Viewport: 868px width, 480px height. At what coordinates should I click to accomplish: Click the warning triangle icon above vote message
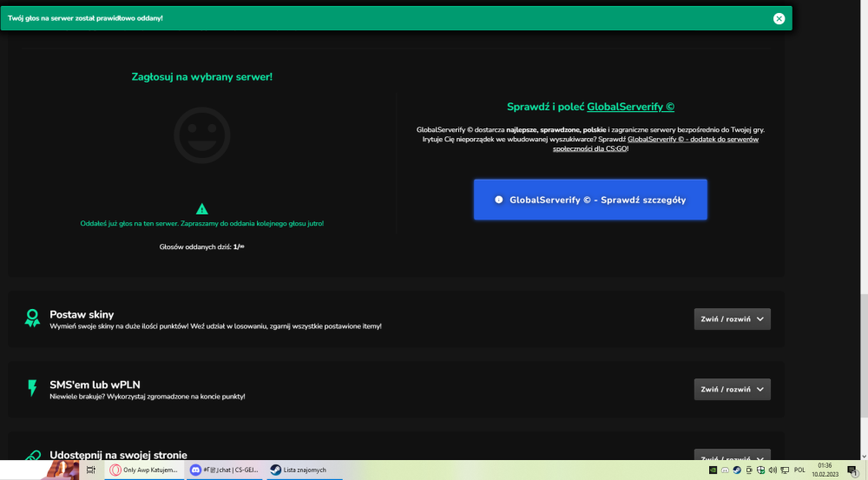pos(202,208)
